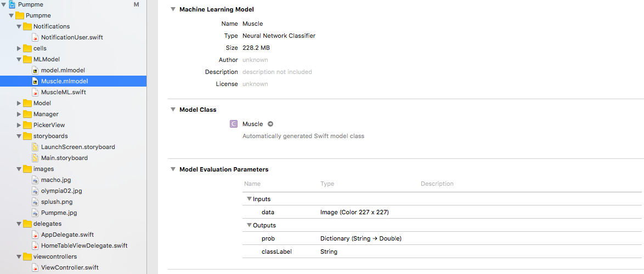This screenshot has width=644, height=274.
Task: Click the model.mlmodel file icon
Action: click(x=35, y=70)
